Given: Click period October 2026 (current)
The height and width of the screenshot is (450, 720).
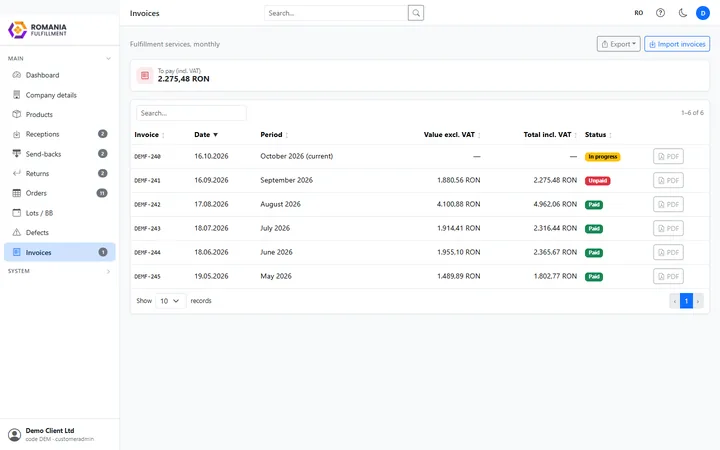Looking at the screenshot, I should (x=297, y=156).
